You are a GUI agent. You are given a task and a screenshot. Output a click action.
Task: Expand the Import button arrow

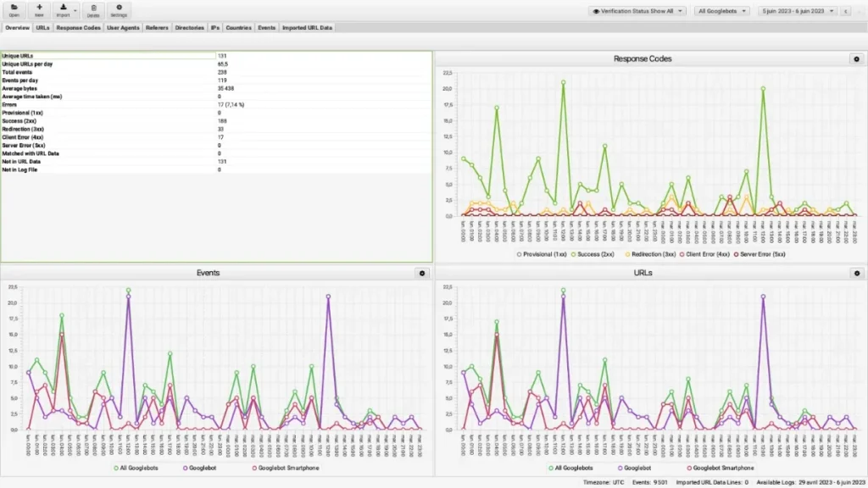75,10
